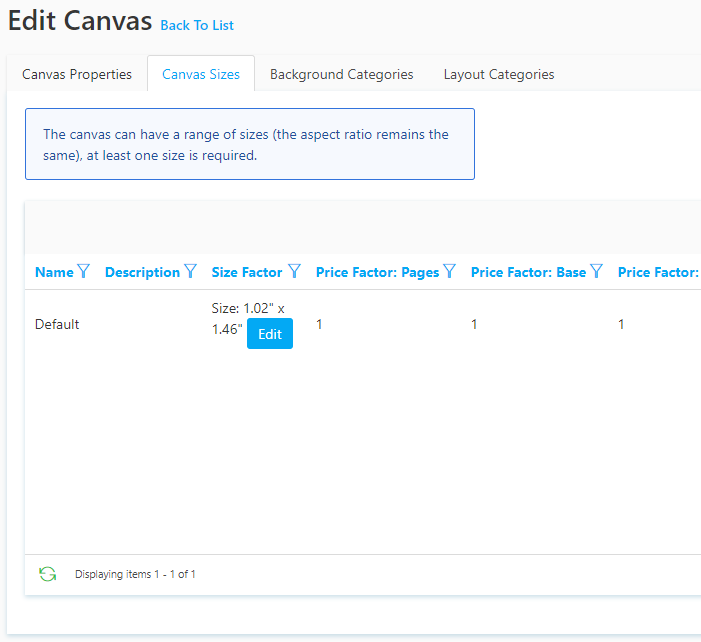Go to the Layout Categories tab

pyautogui.click(x=499, y=74)
